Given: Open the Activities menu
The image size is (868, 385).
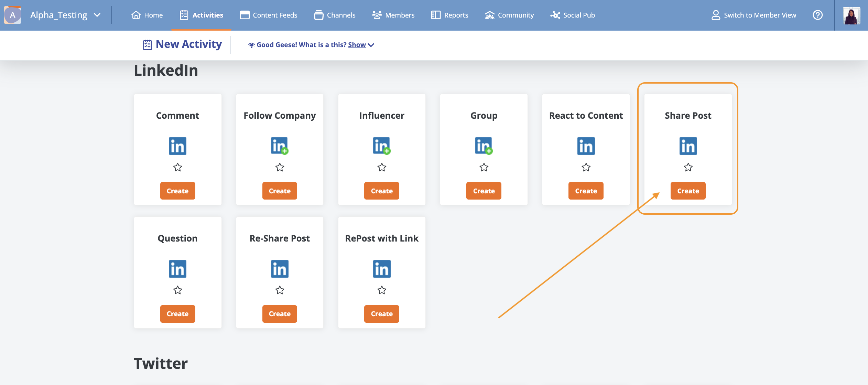Looking at the screenshot, I should point(202,15).
